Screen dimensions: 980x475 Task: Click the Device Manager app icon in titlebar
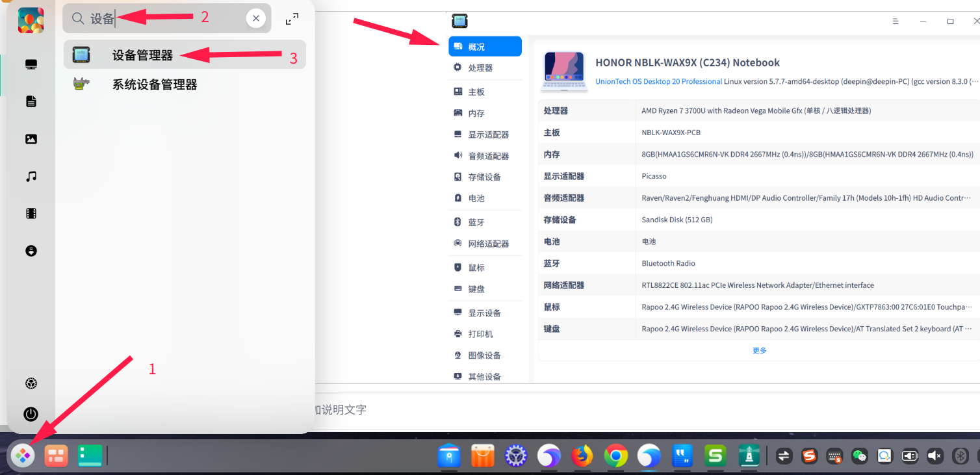click(459, 21)
